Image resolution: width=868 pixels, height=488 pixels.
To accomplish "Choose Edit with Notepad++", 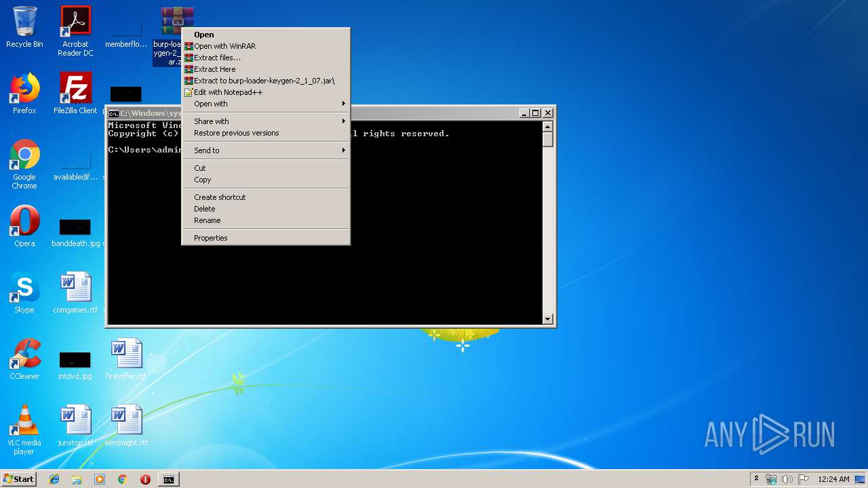I will (266, 92).
